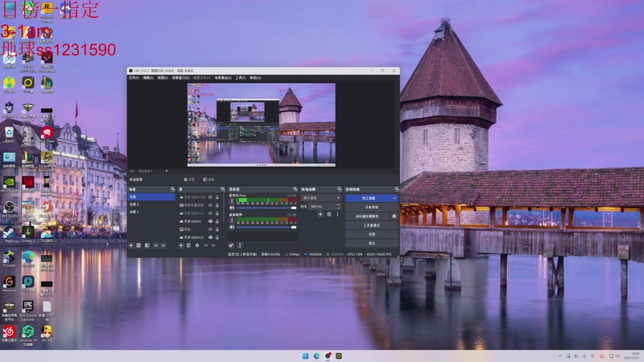Click virtual camera settings gear icon
This screenshot has height=362, width=644.
[394, 216]
